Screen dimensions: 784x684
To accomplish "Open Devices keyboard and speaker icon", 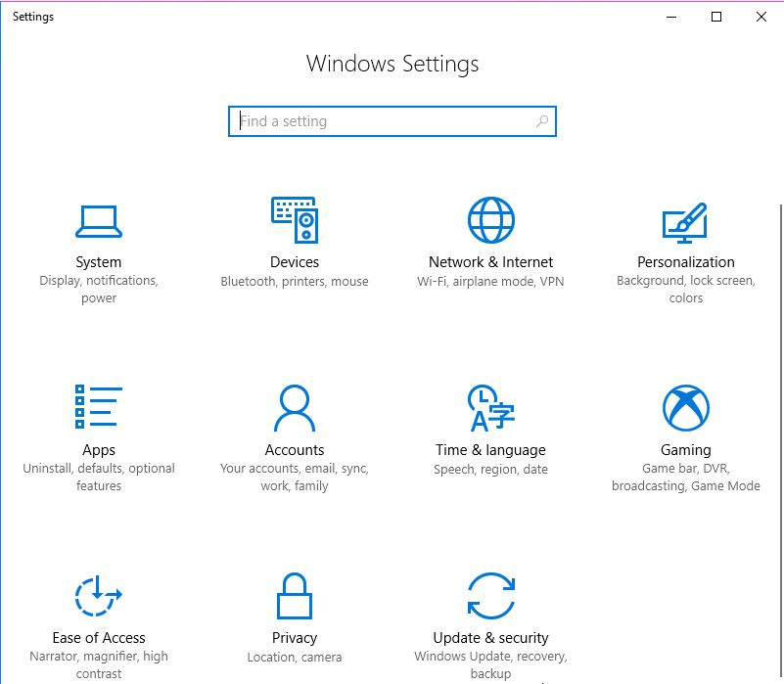I will point(295,220).
